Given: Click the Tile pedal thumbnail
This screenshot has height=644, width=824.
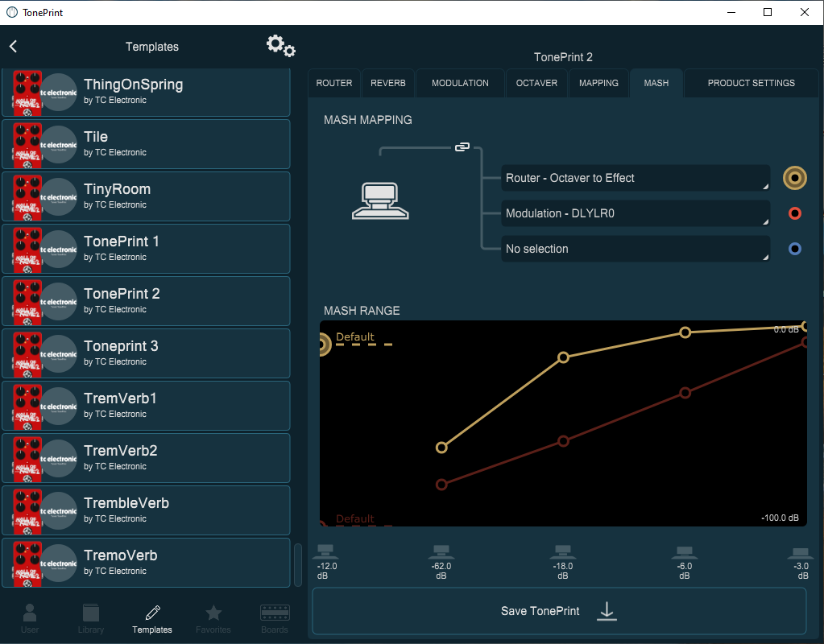Looking at the screenshot, I should pyautogui.click(x=27, y=145).
